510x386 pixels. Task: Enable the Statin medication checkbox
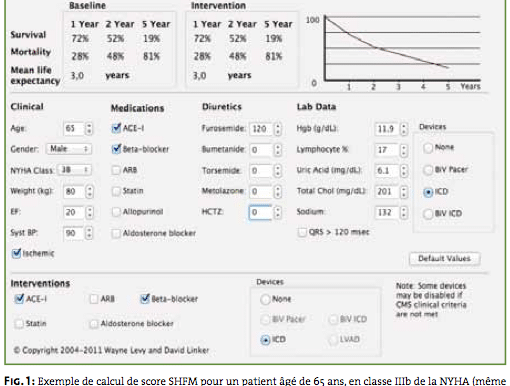click(x=116, y=191)
